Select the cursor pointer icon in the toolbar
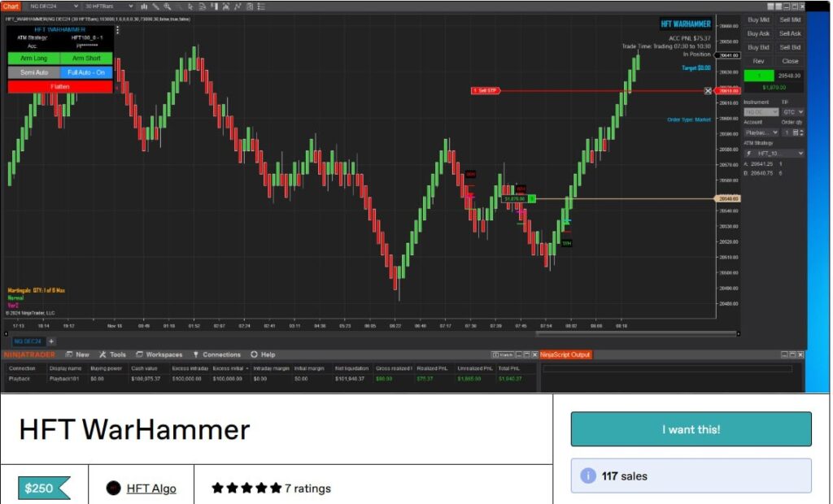833x504 pixels. [191, 7]
